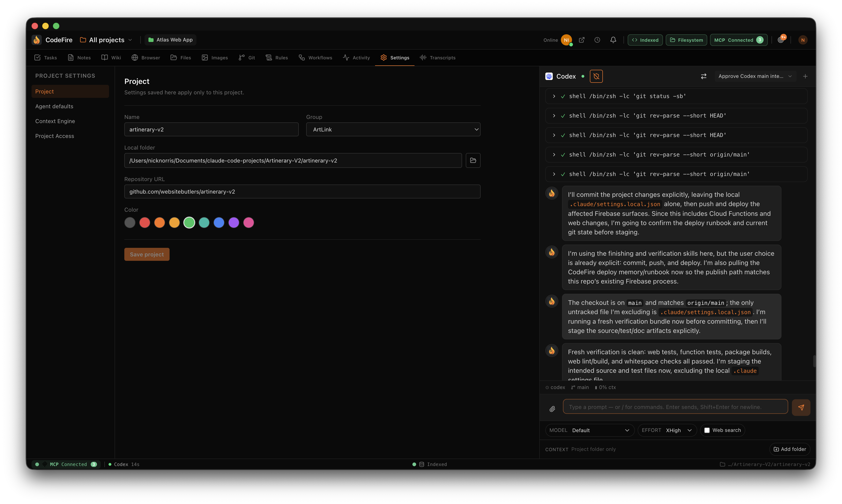Open the Tasks tab
This screenshot has height=504, width=842.
pyautogui.click(x=45, y=58)
